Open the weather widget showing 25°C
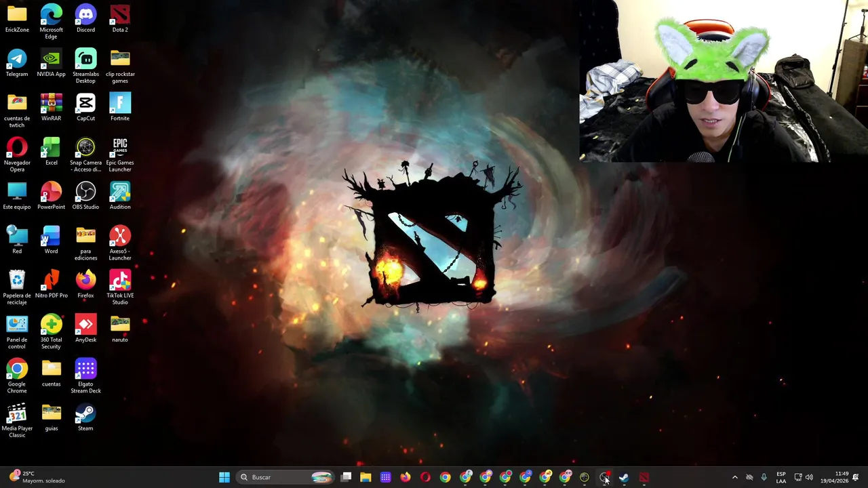Viewport: 868px width, 488px height. (37, 477)
